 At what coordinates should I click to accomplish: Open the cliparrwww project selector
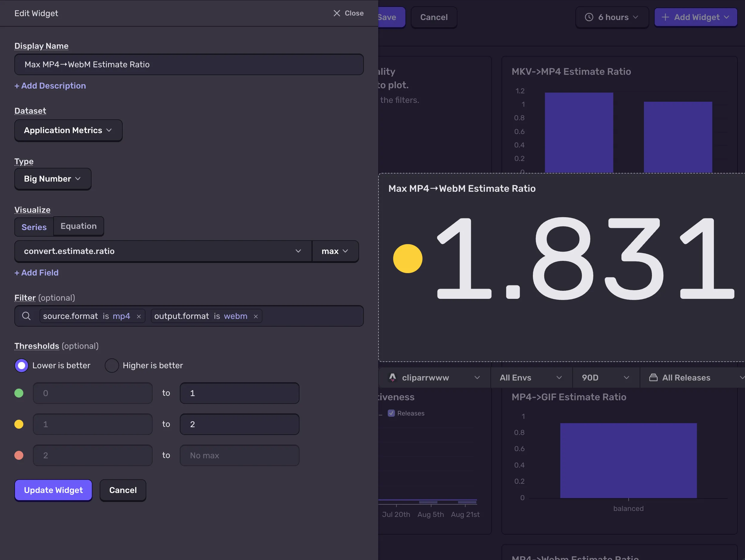click(434, 378)
